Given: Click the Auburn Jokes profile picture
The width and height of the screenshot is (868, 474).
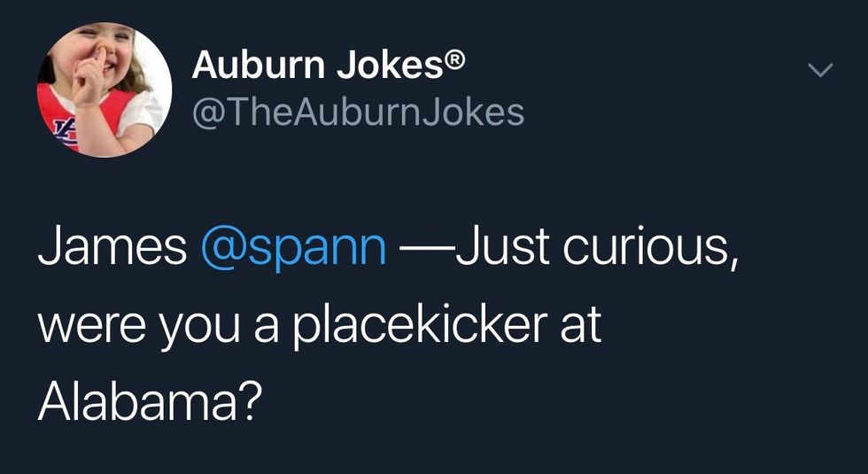Looking at the screenshot, I should click(x=105, y=90).
